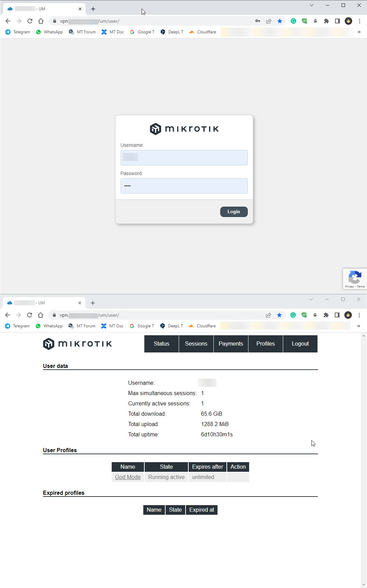Open Cloudflare bookmark in login page window
367x588 pixels.
(203, 32)
